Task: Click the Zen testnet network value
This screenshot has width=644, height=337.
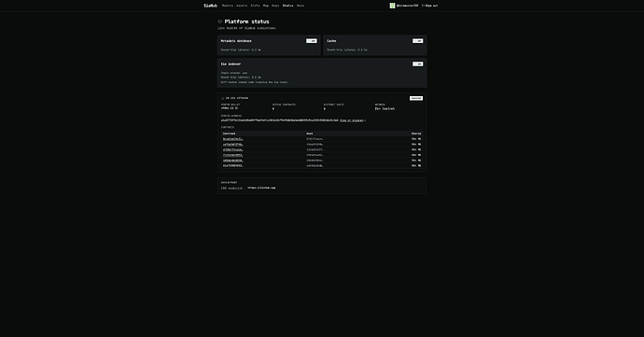Action: point(385,108)
